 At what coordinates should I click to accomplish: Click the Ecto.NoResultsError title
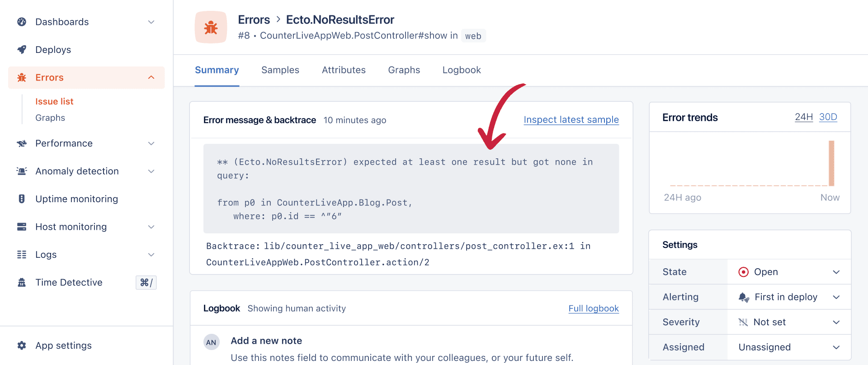pyautogui.click(x=340, y=20)
